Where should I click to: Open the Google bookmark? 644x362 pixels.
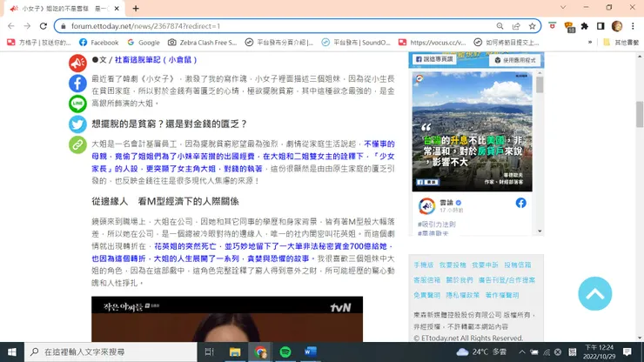[x=144, y=43]
